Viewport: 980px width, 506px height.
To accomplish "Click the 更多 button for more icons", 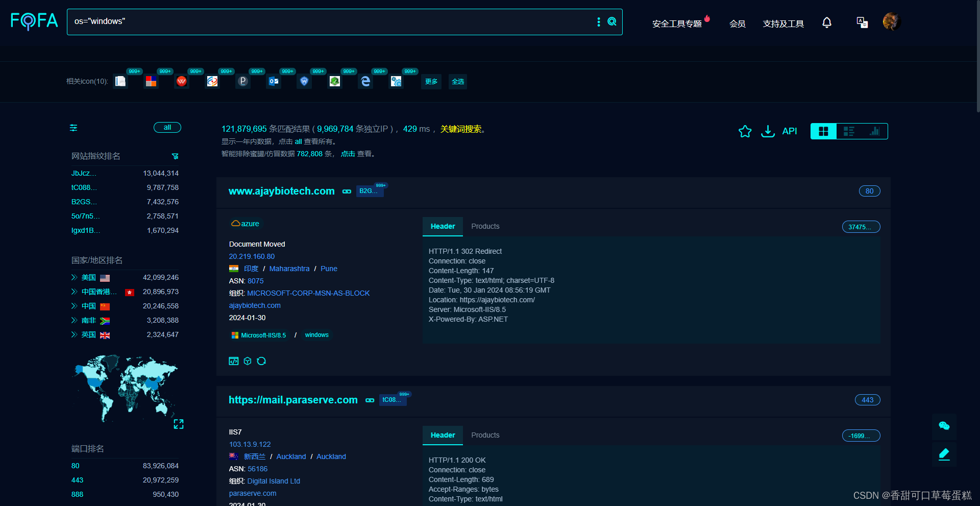I will (x=431, y=82).
